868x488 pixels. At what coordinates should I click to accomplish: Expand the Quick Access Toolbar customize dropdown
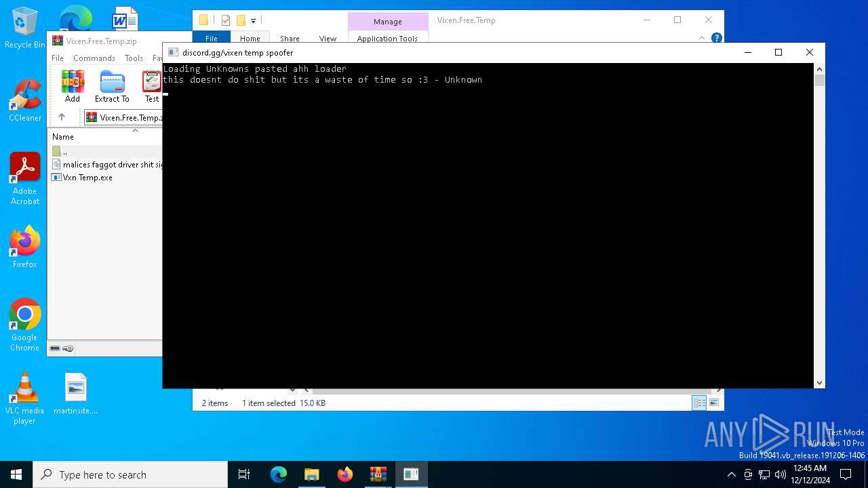(254, 21)
